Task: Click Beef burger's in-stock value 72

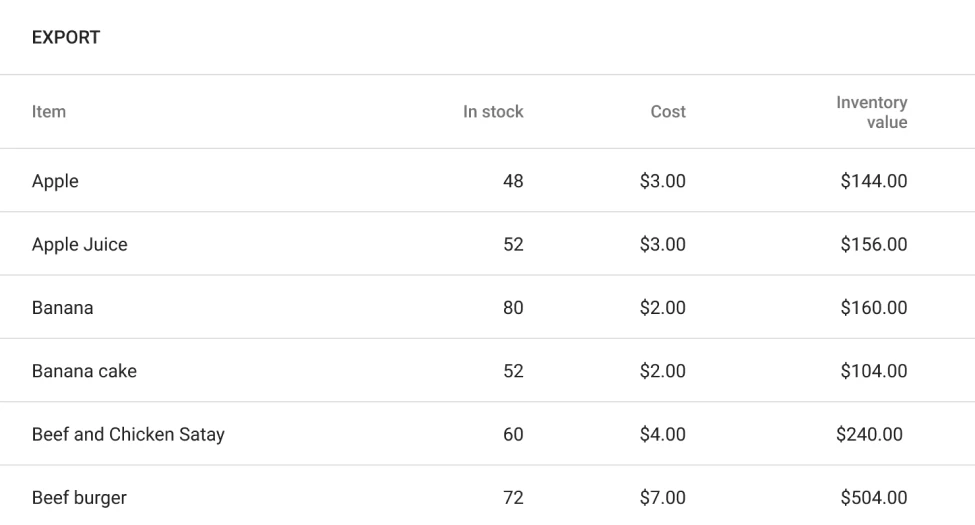Action: (512, 498)
